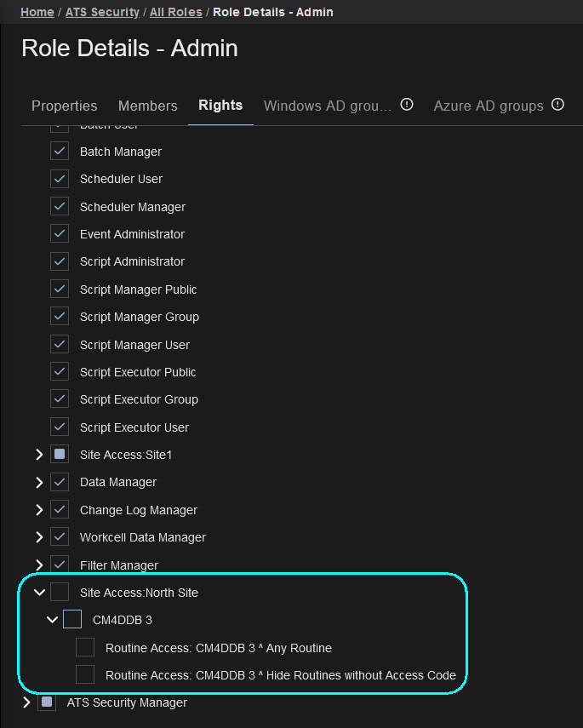Image resolution: width=583 pixels, height=728 pixels.
Task: Expand the Data Manager node
Action: tap(39, 482)
